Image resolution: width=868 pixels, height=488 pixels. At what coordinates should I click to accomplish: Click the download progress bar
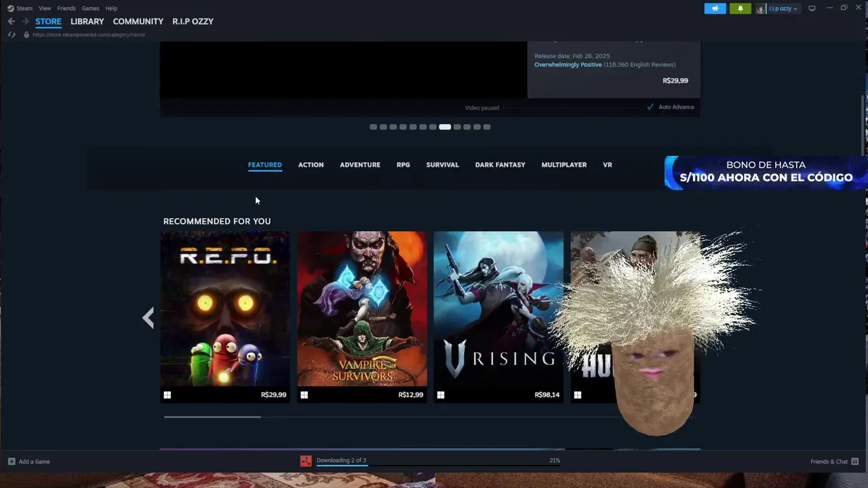pyautogui.click(x=438, y=466)
